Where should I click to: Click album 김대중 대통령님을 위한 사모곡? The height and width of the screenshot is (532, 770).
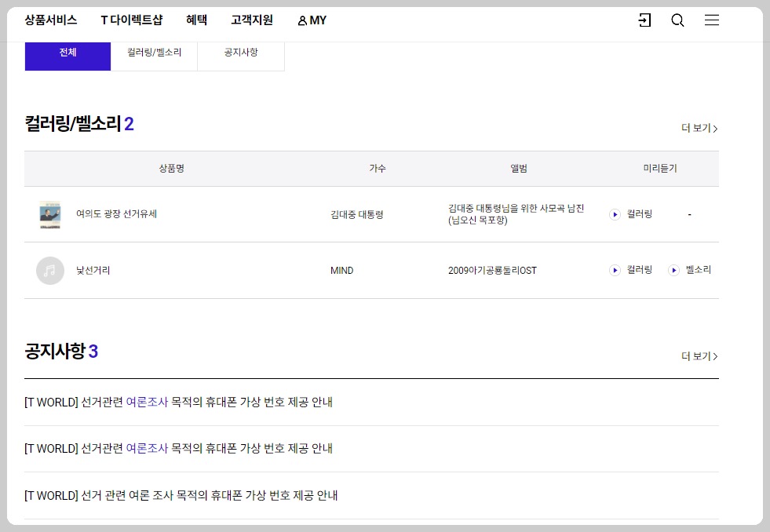coord(516,214)
